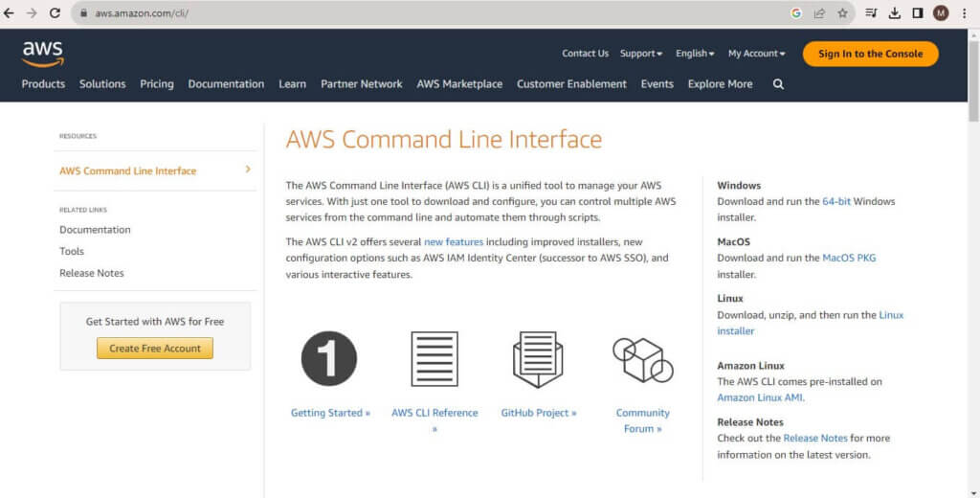The width and height of the screenshot is (980, 498).
Task: Click the GitHub Project » link
Action: 538,413
